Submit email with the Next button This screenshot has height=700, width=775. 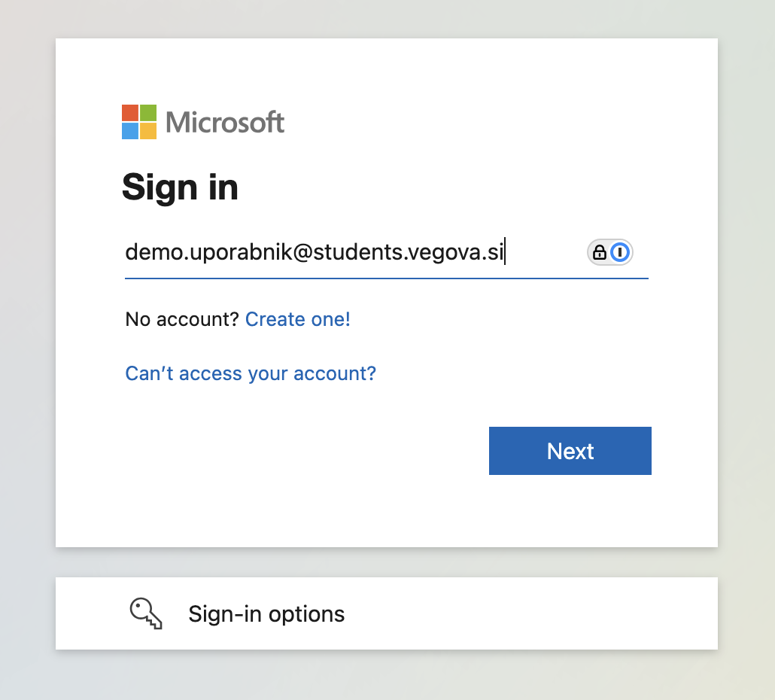coord(570,451)
